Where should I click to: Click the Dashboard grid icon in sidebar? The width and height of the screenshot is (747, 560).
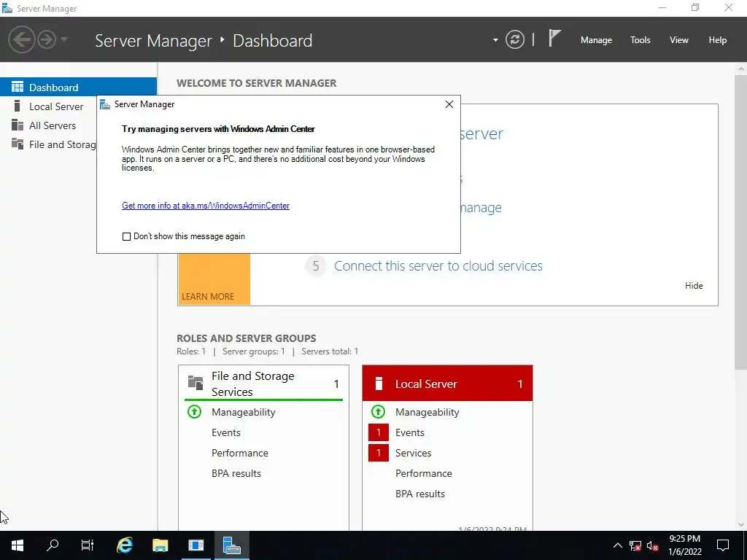18,87
